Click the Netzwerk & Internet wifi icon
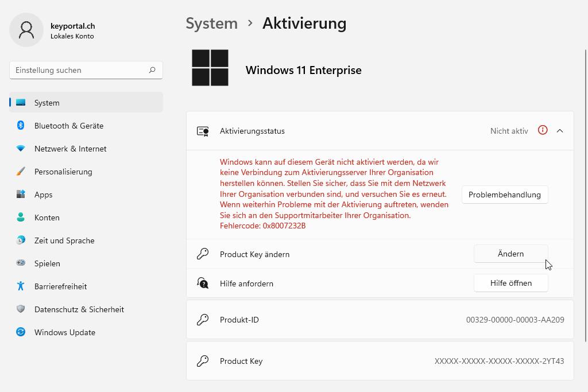The height and width of the screenshot is (392, 588). click(21, 149)
